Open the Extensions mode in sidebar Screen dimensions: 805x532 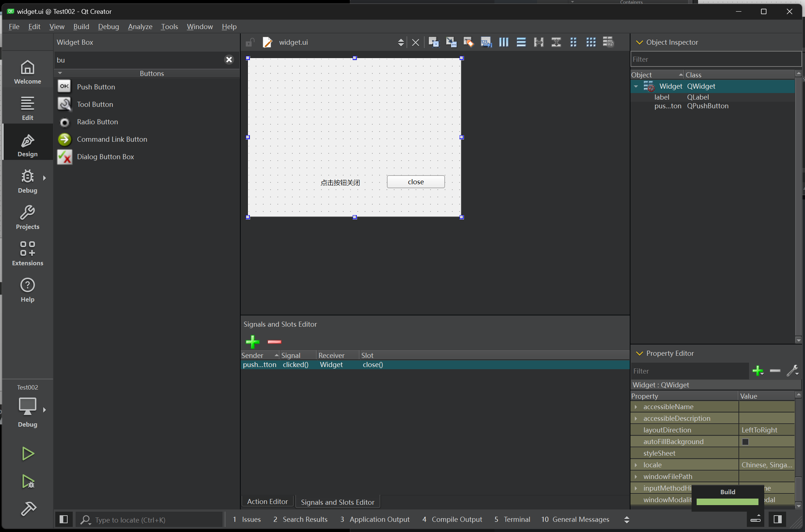point(28,253)
